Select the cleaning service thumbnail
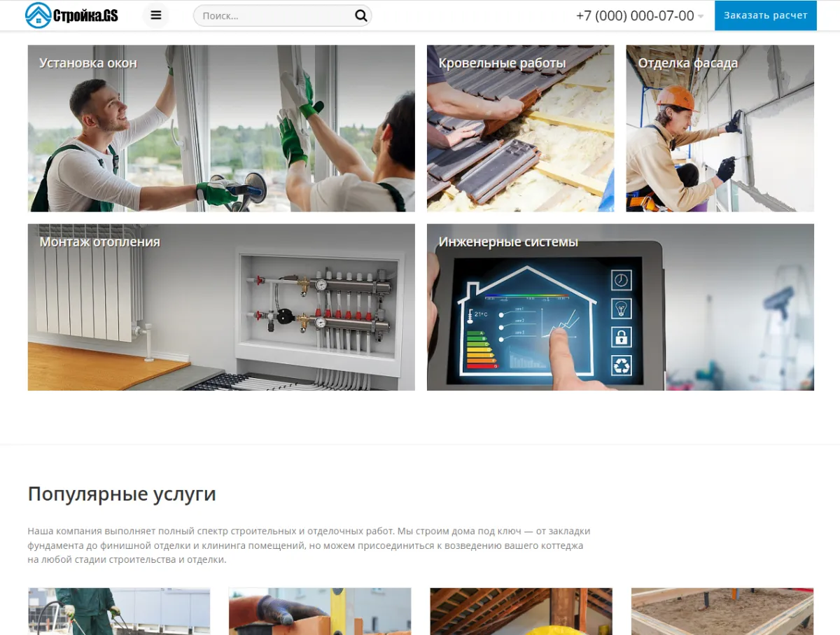840x635 pixels. point(119,611)
